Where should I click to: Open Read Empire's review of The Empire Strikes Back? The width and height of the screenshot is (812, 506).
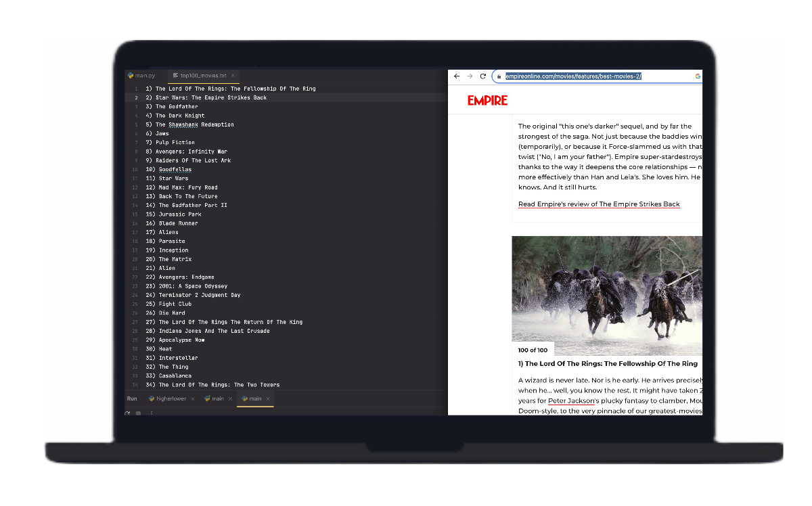599,204
